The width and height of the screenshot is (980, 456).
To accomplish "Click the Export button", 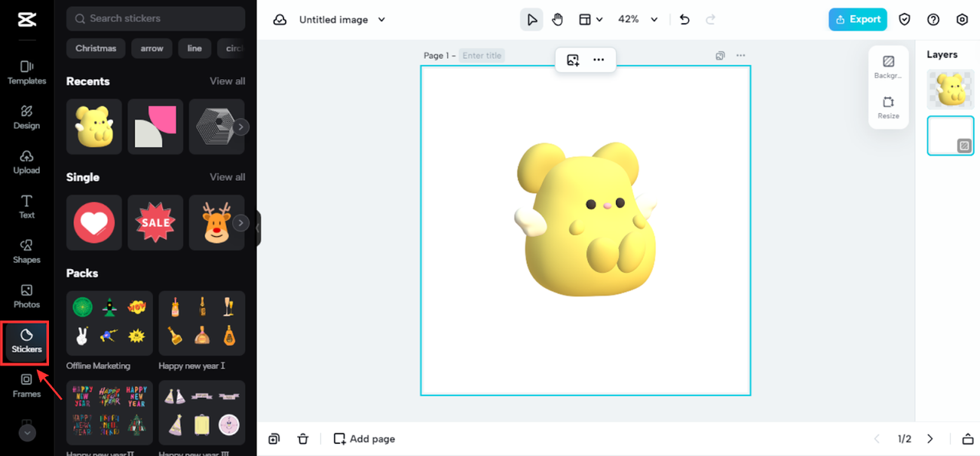I will tap(857, 20).
